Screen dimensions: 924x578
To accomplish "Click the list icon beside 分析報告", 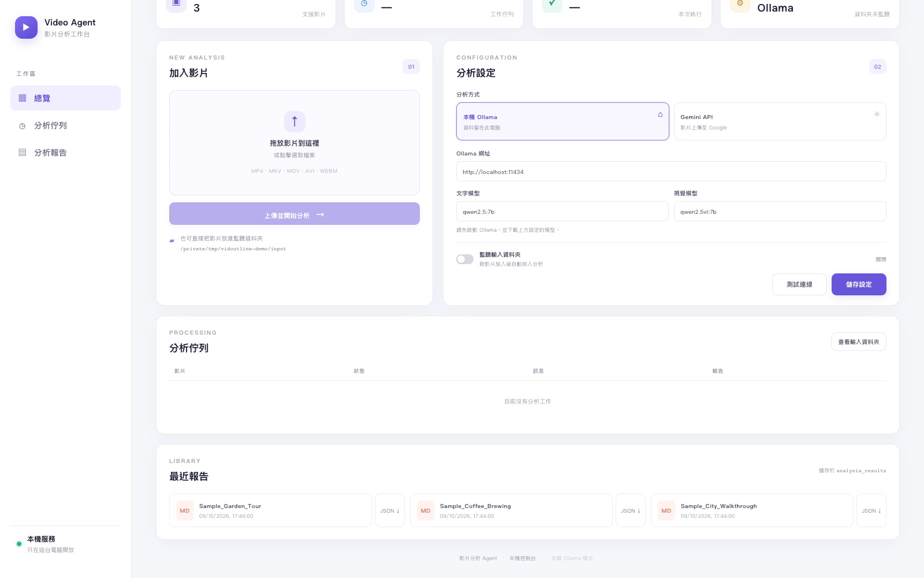I will pyautogui.click(x=23, y=153).
